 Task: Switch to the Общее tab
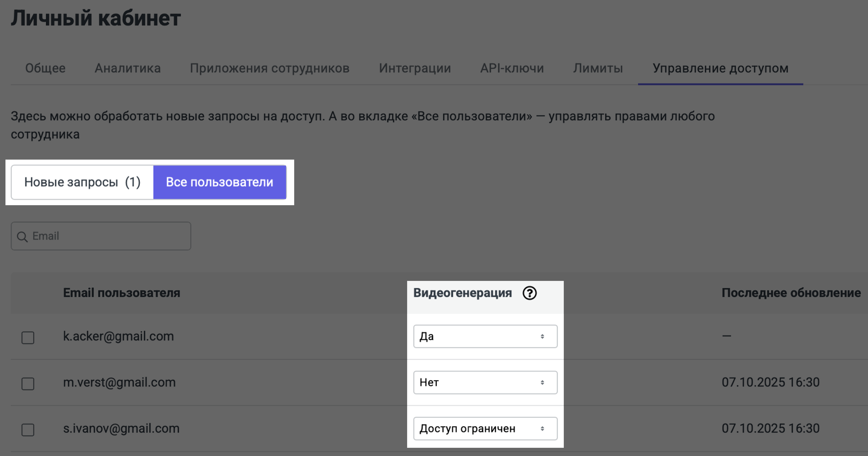46,68
